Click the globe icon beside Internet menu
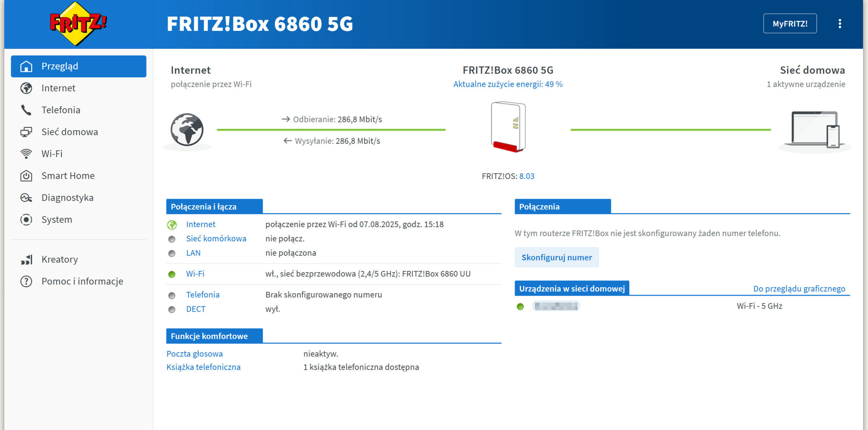 [x=26, y=88]
